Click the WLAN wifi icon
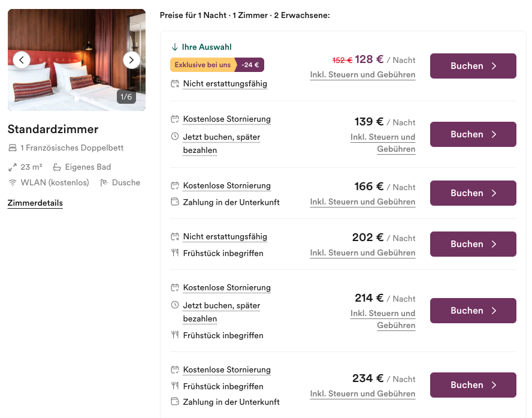The height and width of the screenshot is (418, 532). [13, 183]
